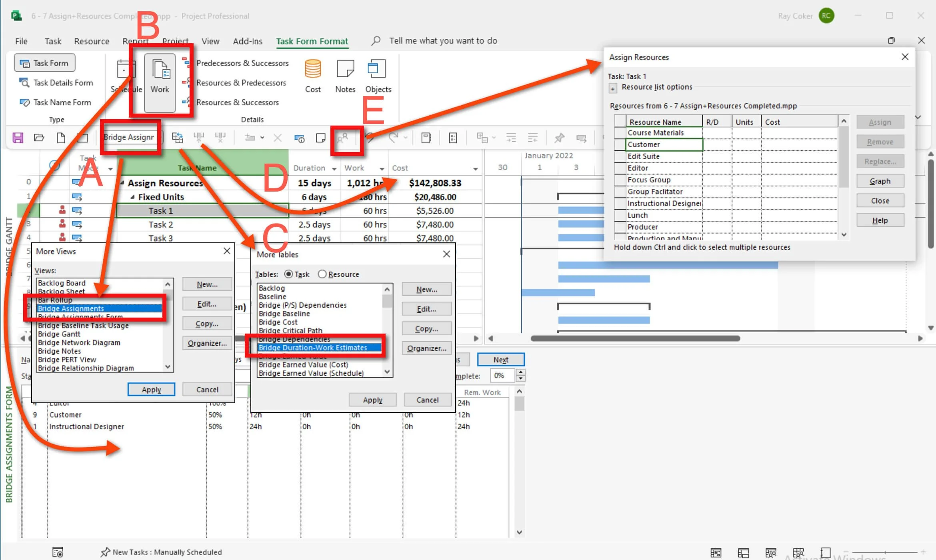Select the Task Form Format tab
936x560 pixels.
point(312,41)
